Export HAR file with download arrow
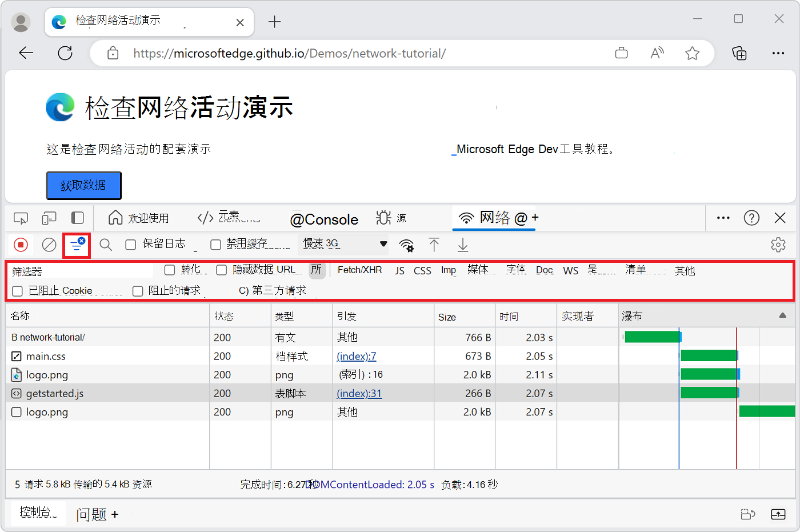Viewport: 800px width, 532px height. click(463, 245)
